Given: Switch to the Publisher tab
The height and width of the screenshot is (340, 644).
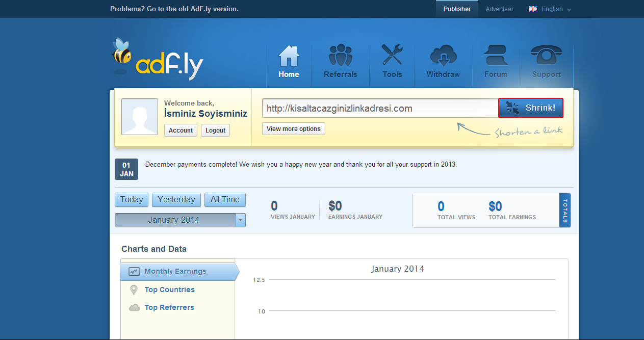Looking at the screenshot, I should 457,9.
